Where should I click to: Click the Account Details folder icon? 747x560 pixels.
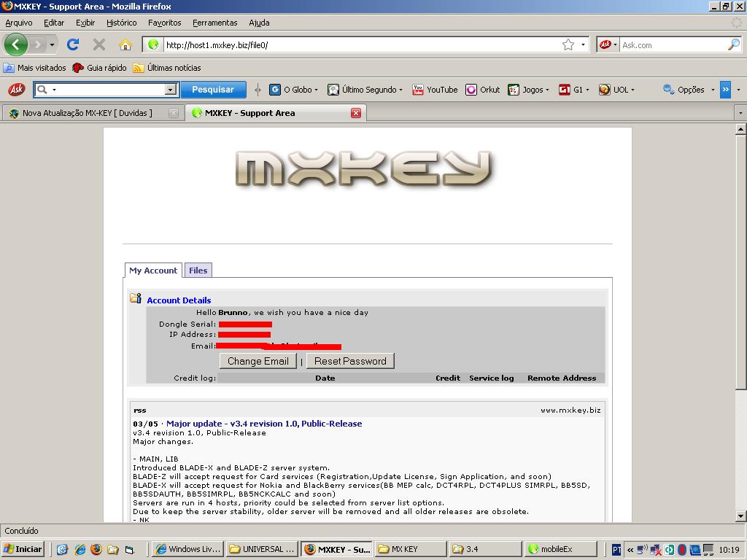(136, 298)
